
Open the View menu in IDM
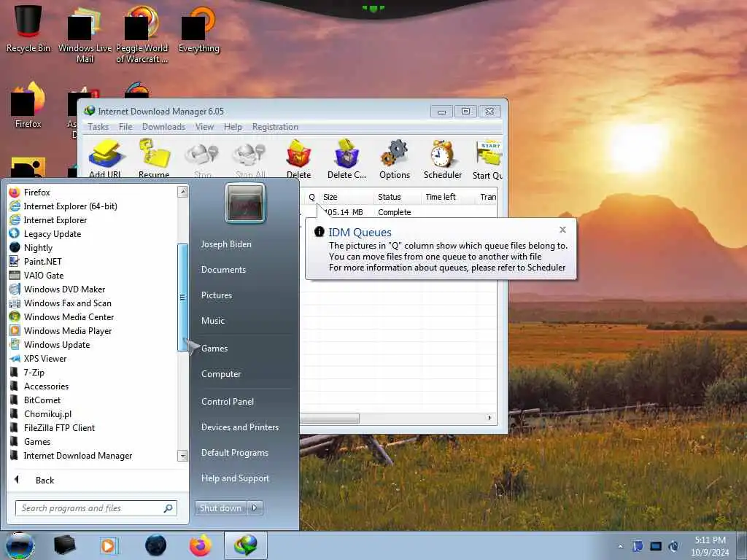click(x=204, y=127)
